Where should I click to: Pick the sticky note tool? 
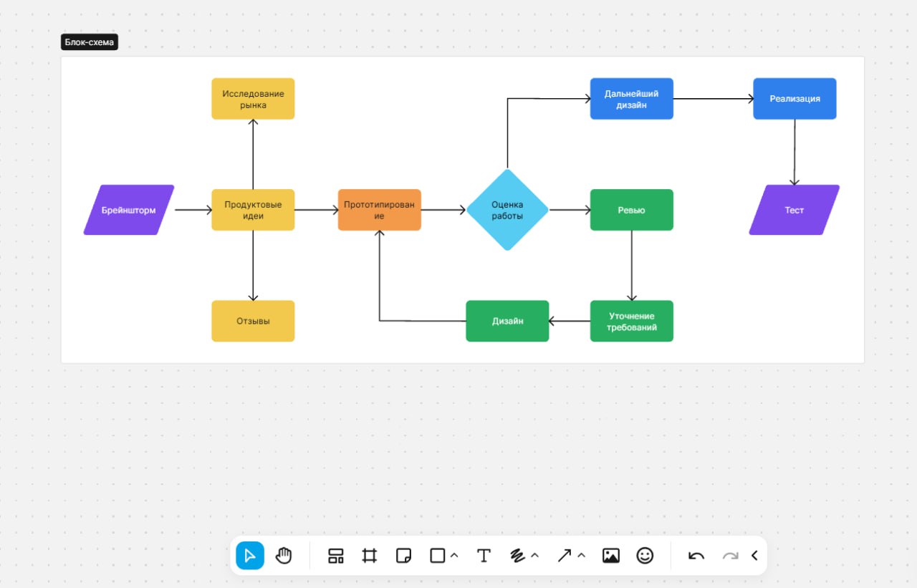click(403, 556)
